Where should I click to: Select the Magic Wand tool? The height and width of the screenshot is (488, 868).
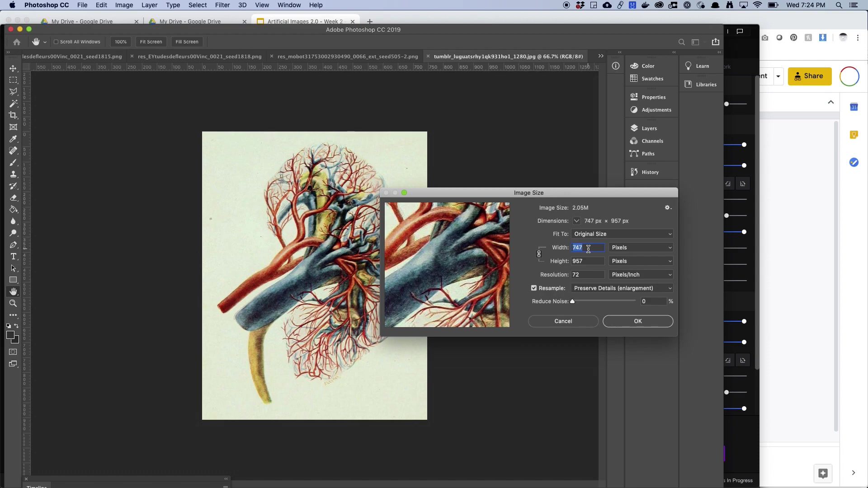[13, 103]
